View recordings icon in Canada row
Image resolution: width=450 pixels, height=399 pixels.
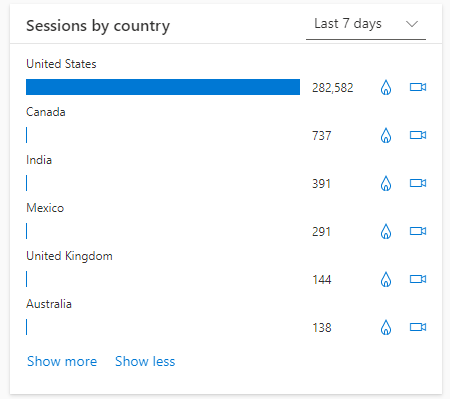tap(418, 135)
